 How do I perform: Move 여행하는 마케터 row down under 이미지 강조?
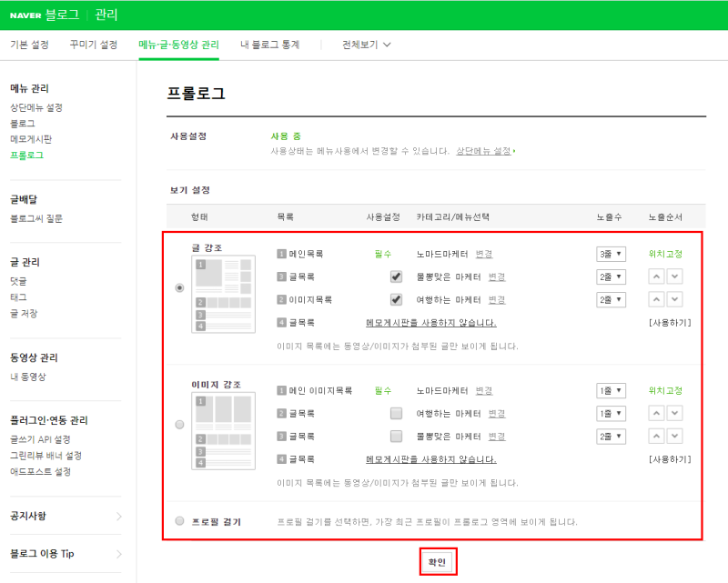(x=674, y=413)
